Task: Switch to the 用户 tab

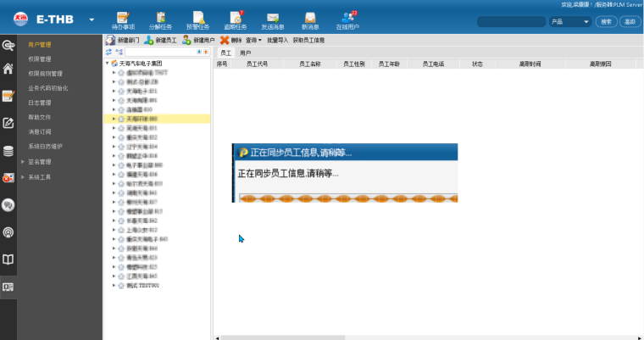Action: tap(245, 53)
